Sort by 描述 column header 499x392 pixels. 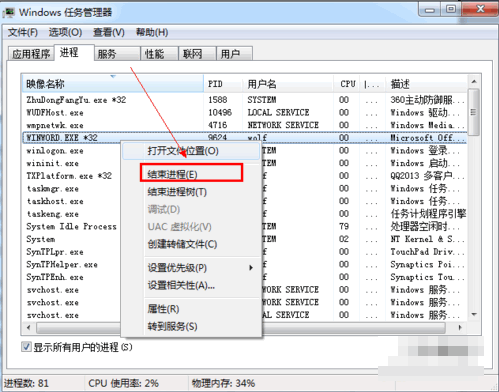(427, 84)
